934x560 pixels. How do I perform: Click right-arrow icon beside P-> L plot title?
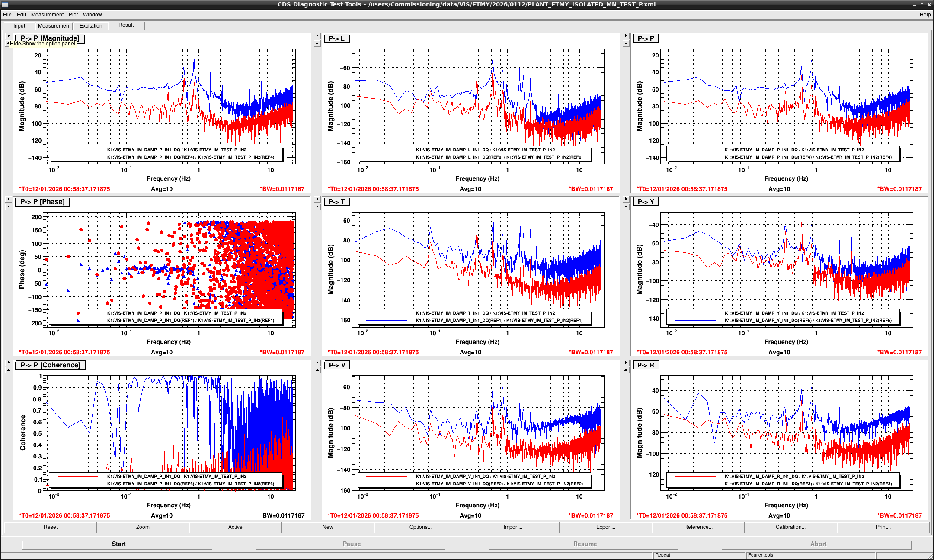point(317,36)
